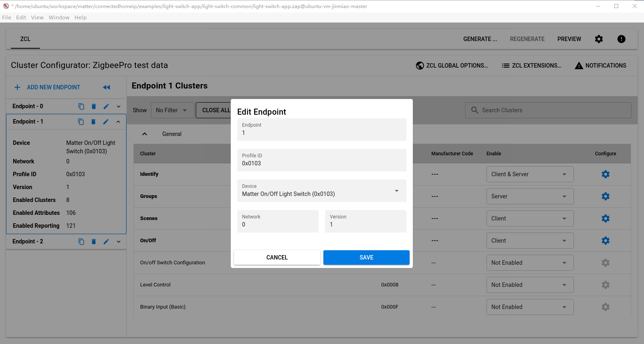The image size is (644, 344).
Task: Click the disabled gear for Level Control
Action: point(605,285)
